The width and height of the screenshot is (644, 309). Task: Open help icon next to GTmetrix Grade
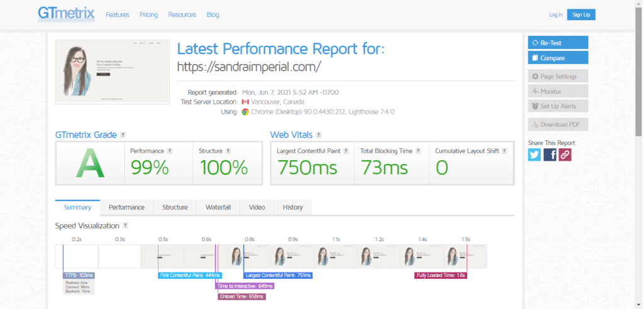(x=123, y=135)
